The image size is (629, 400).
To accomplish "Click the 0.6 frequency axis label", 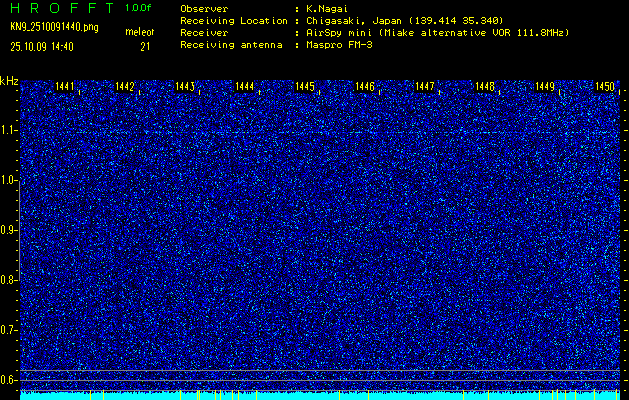I will click(x=9, y=380).
